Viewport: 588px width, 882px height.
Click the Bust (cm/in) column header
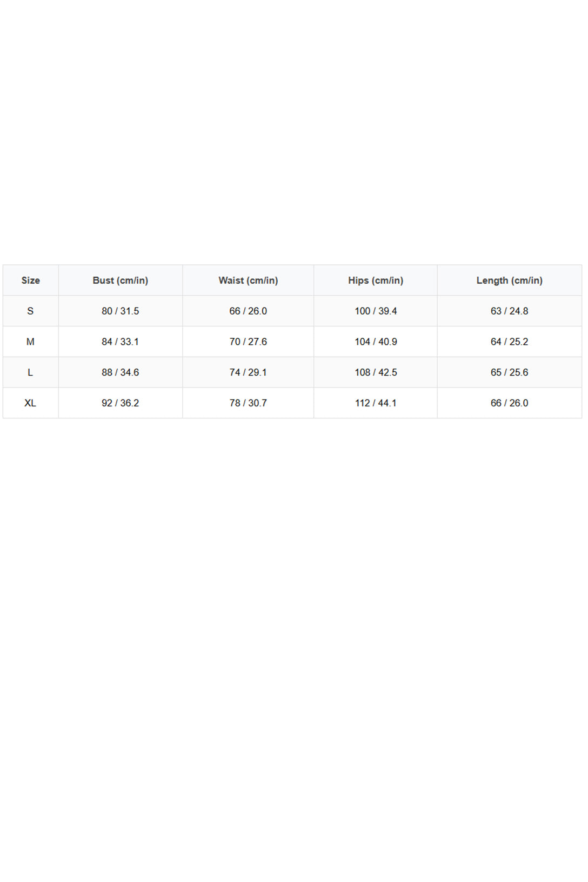point(121,280)
